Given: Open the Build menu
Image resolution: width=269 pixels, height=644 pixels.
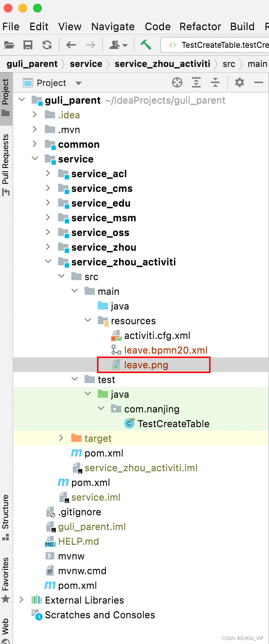Looking at the screenshot, I should click(x=243, y=26).
